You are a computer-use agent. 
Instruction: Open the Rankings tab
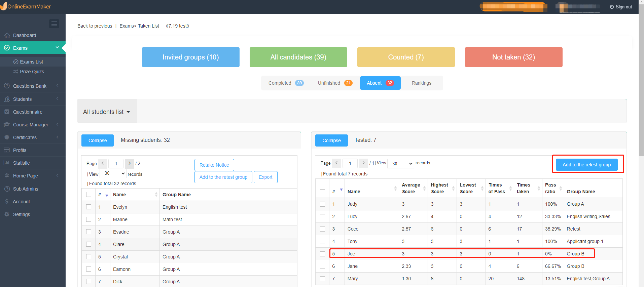[x=422, y=83]
